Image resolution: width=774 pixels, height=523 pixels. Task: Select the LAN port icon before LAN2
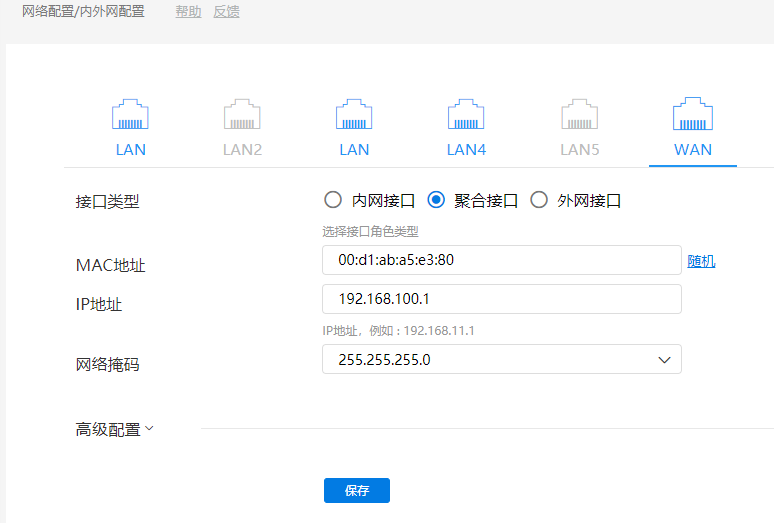click(130, 115)
